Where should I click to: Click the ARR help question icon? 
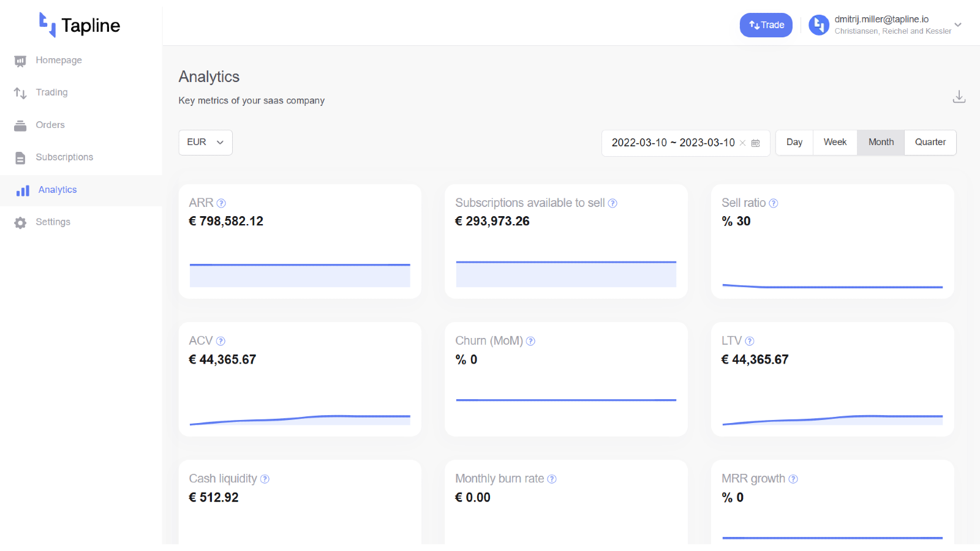pos(221,203)
